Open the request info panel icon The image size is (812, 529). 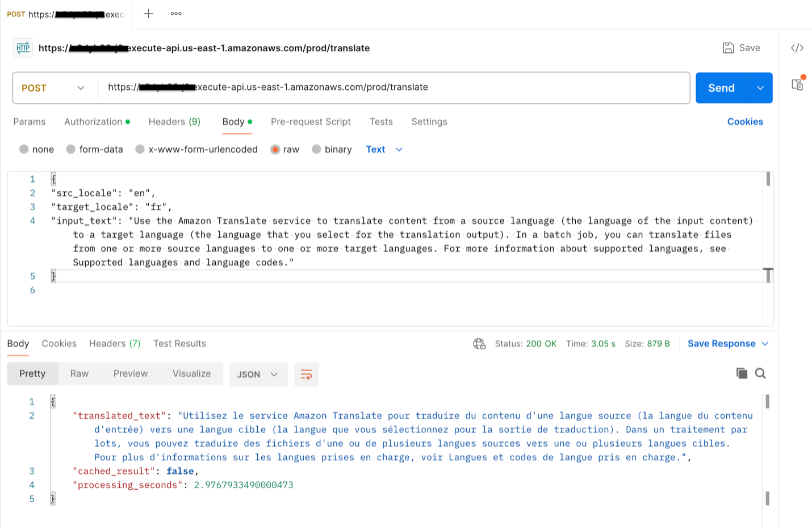tap(798, 84)
